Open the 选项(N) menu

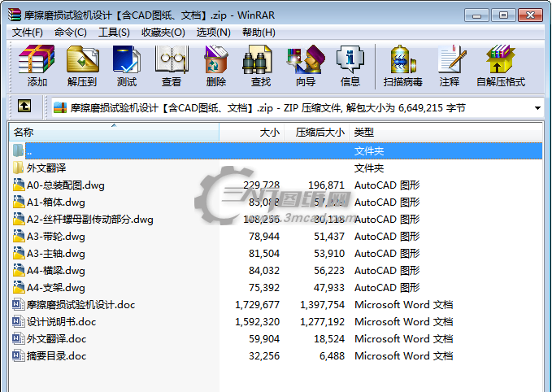[213, 33]
